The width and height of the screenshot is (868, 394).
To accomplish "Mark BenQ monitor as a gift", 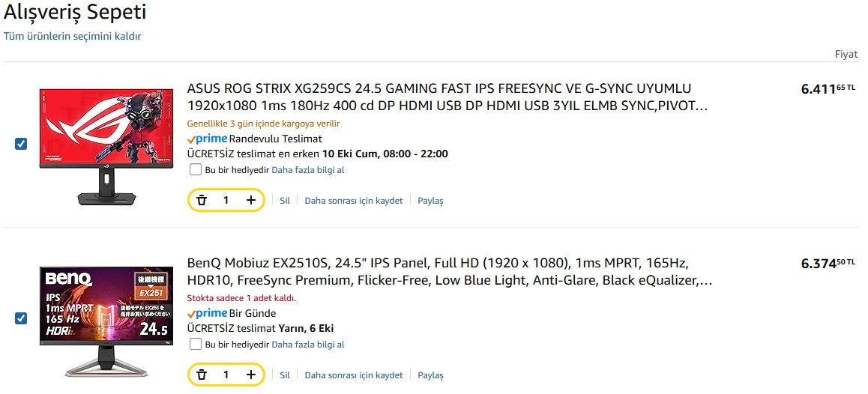I will 196,345.
